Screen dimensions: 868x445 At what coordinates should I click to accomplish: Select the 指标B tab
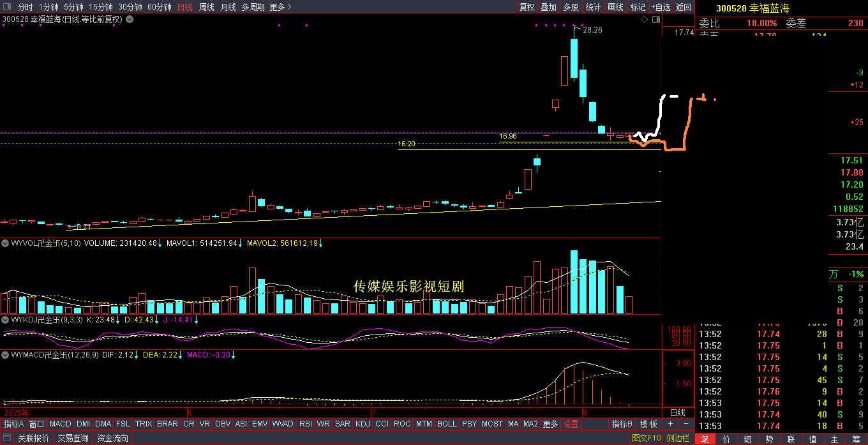pos(622,424)
